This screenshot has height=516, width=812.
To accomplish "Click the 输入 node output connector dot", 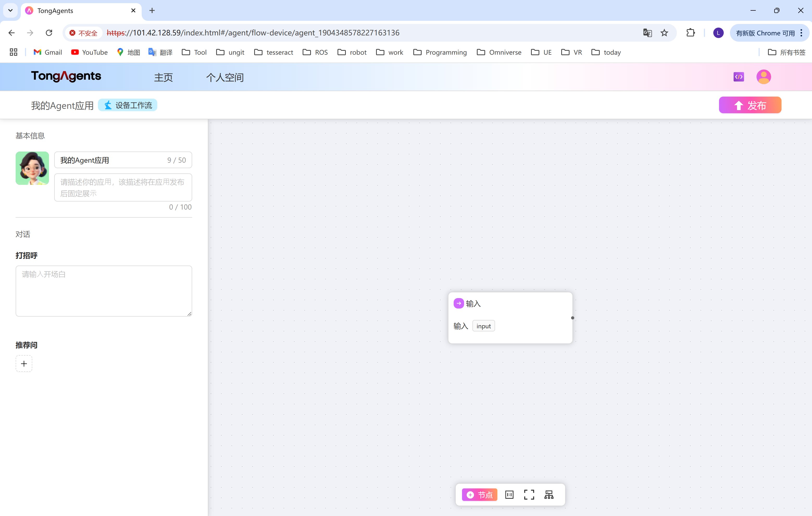I will (572, 318).
